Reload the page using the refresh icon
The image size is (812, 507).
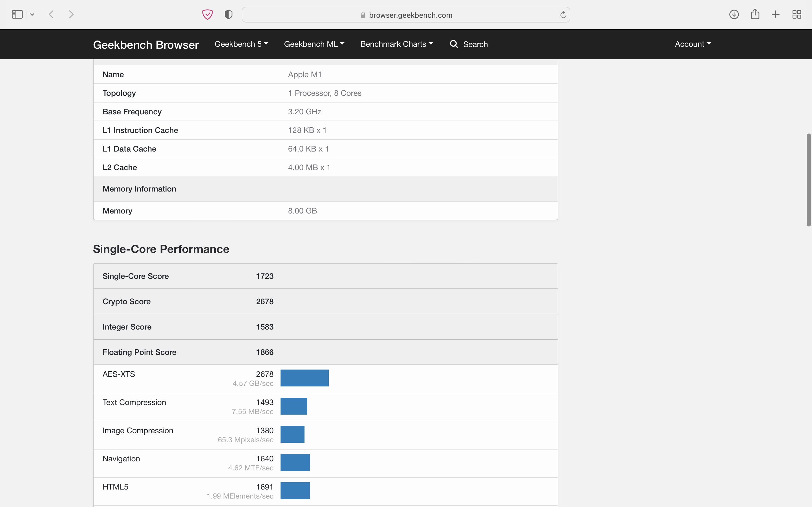tap(563, 15)
